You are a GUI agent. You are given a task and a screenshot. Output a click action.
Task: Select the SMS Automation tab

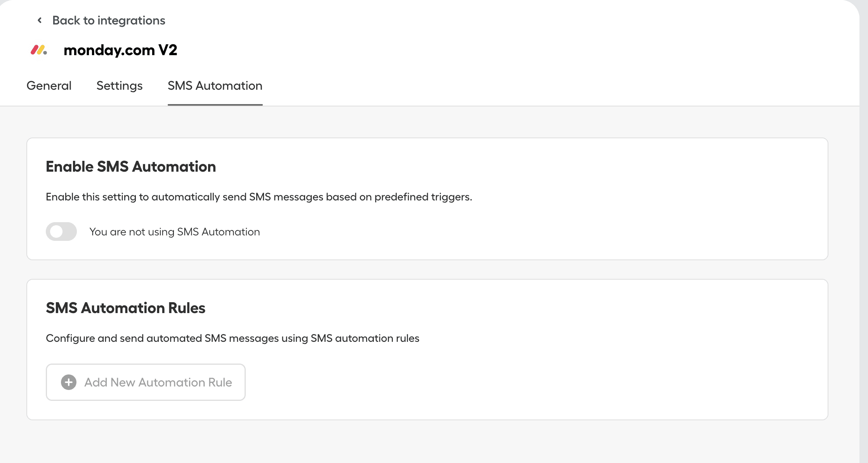click(215, 85)
